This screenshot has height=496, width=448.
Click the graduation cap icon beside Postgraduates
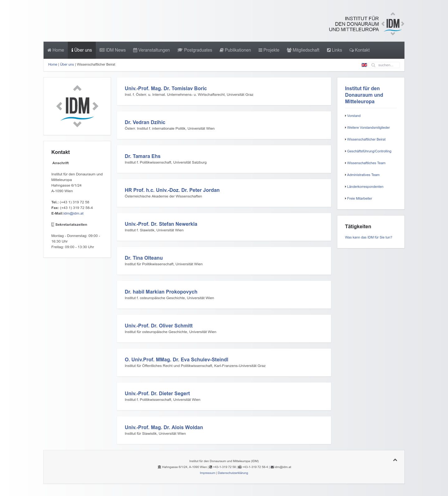click(x=180, y=50)
